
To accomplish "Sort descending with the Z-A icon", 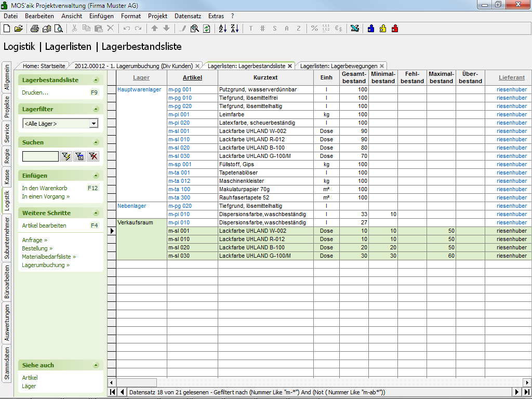I will click(234, 29).
